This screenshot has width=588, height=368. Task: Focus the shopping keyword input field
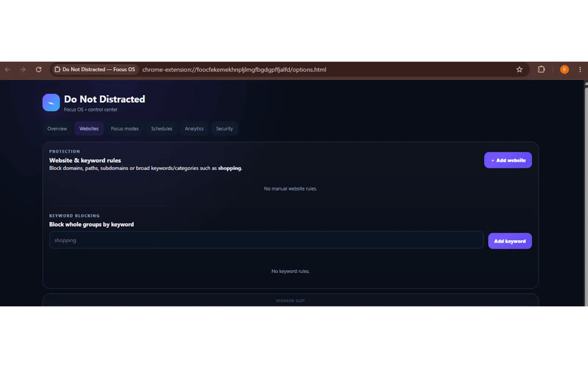click(266, 240)
